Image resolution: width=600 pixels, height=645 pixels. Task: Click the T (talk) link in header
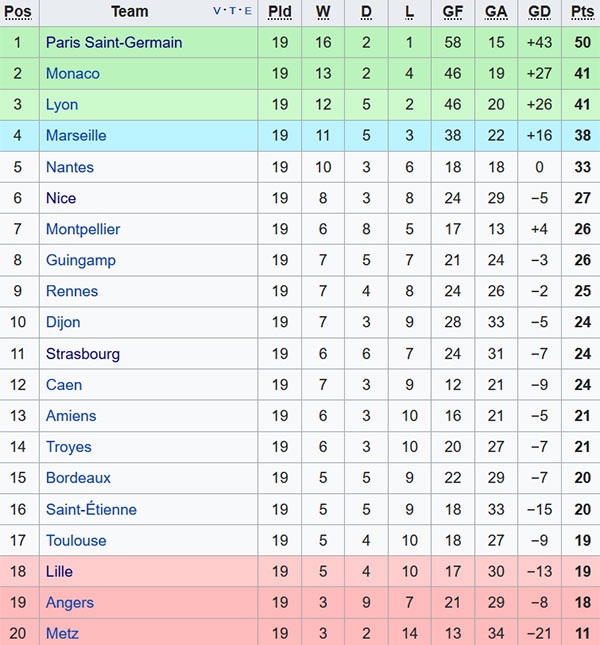coord(232,12)
